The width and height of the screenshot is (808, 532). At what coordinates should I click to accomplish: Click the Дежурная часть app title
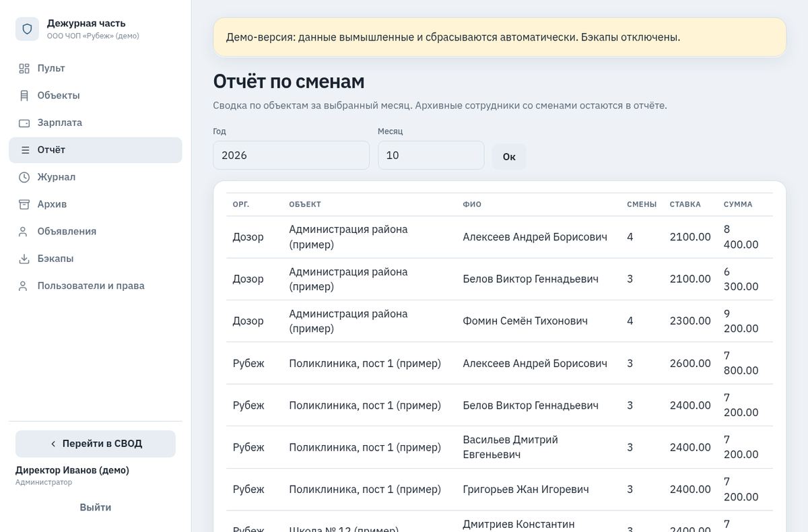[86, 24]
